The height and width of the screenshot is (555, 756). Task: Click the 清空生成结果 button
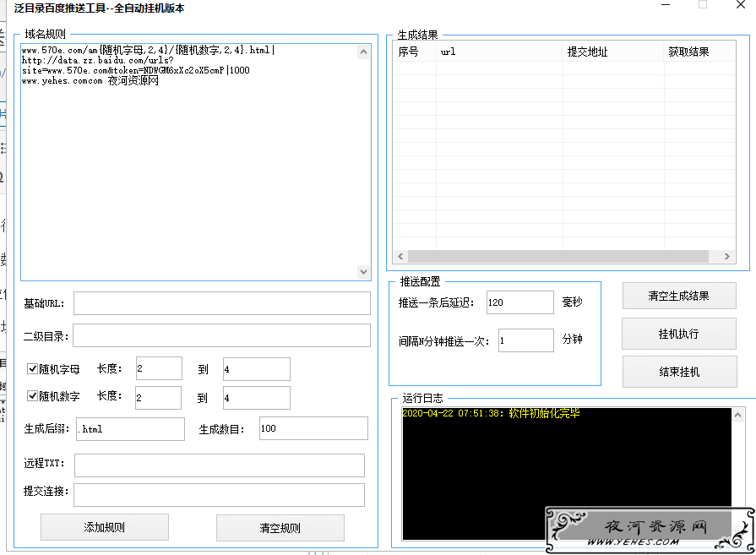679,296
